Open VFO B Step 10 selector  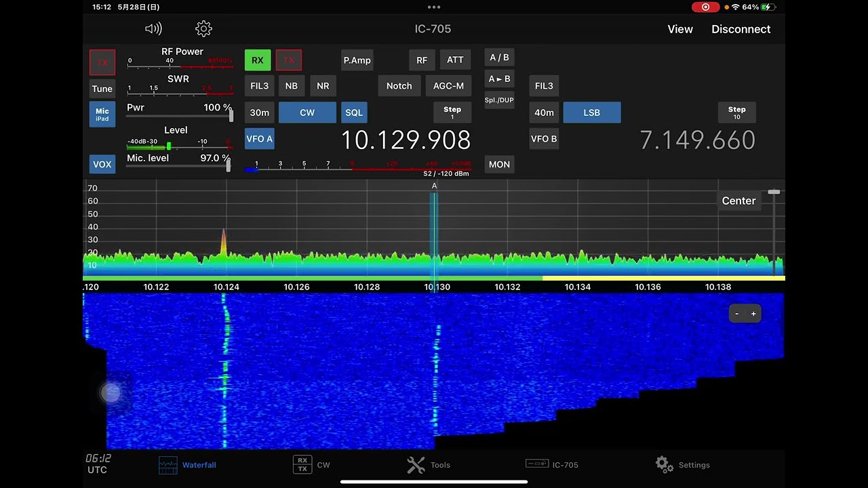[737, 113]
